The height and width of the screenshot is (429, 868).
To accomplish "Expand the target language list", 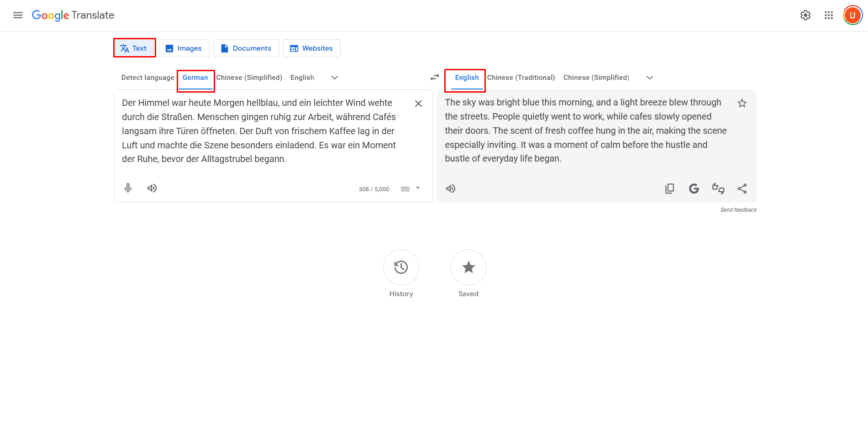I will (x=649, y=78).
